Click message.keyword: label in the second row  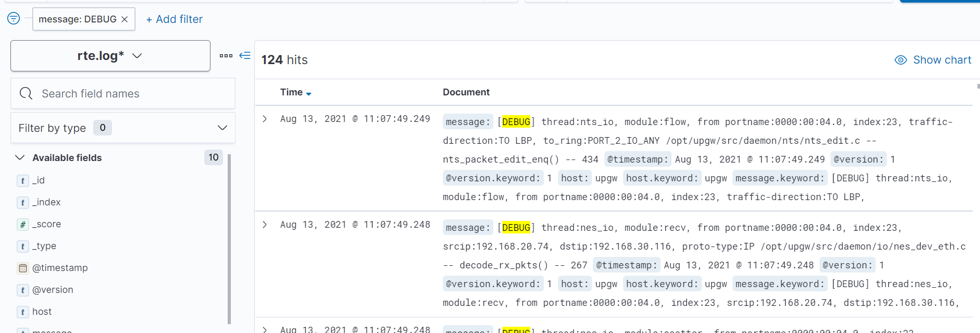coord(780,284)
